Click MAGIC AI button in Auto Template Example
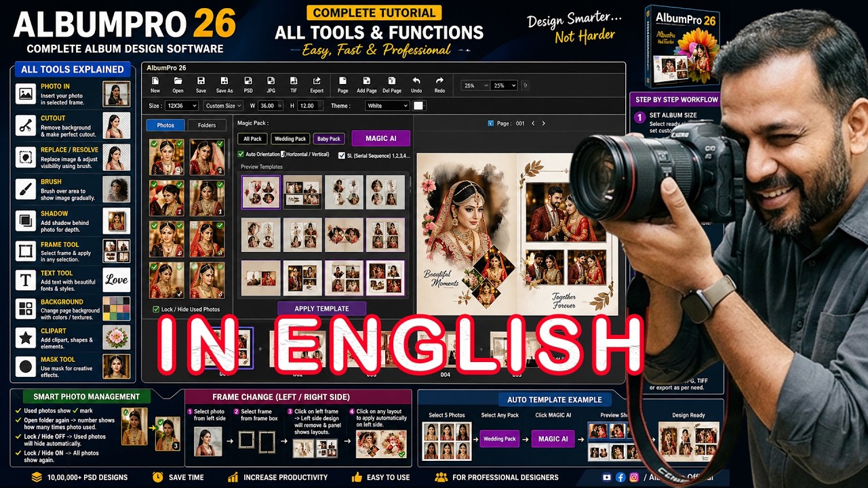Viewport: 868px width, 488px height. pos(553,439)
